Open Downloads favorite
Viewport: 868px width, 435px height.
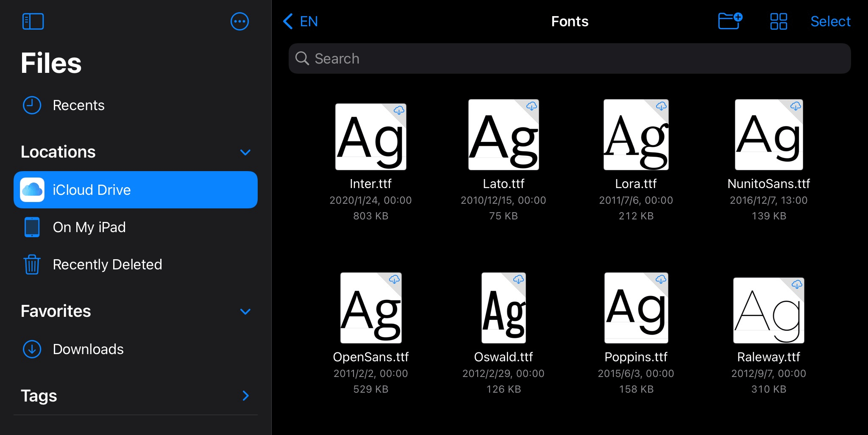(136, 349)
